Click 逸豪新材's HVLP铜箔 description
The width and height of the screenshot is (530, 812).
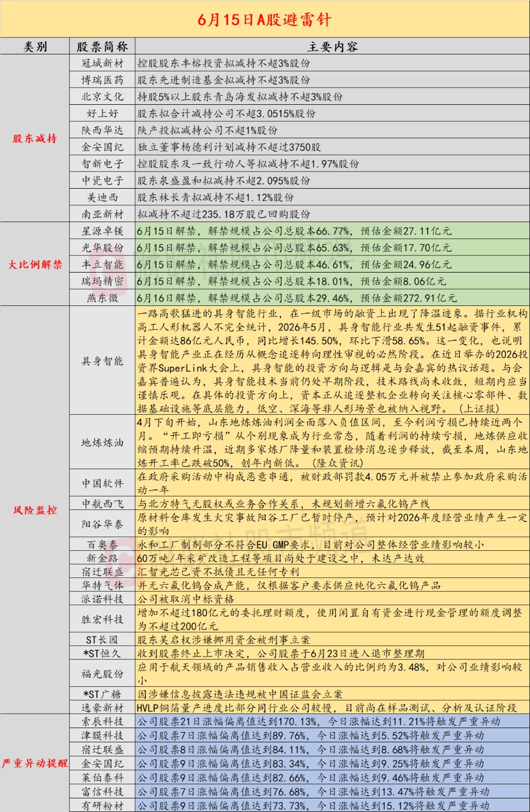click(327, 708)
